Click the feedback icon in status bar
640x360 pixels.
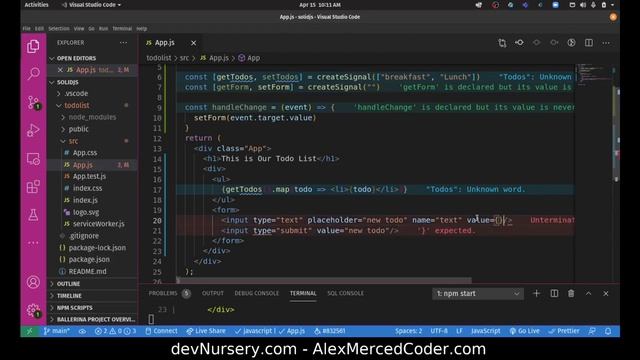click(x=592, y=331)
